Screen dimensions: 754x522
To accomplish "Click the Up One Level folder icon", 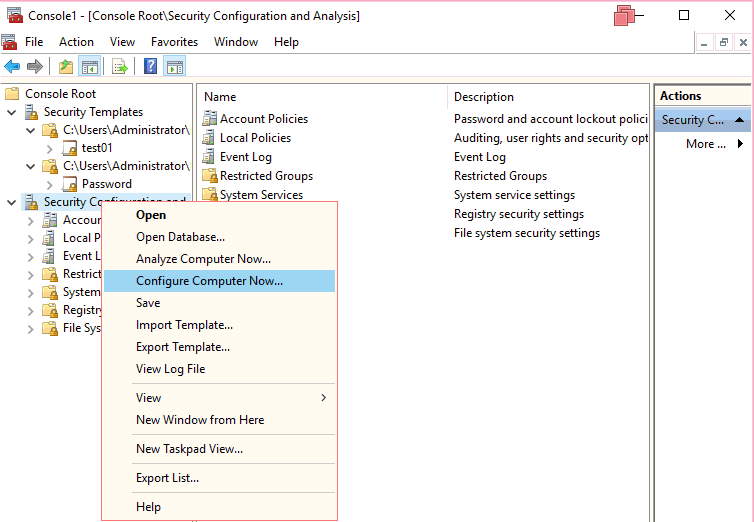I will click(x=66, y=67).
